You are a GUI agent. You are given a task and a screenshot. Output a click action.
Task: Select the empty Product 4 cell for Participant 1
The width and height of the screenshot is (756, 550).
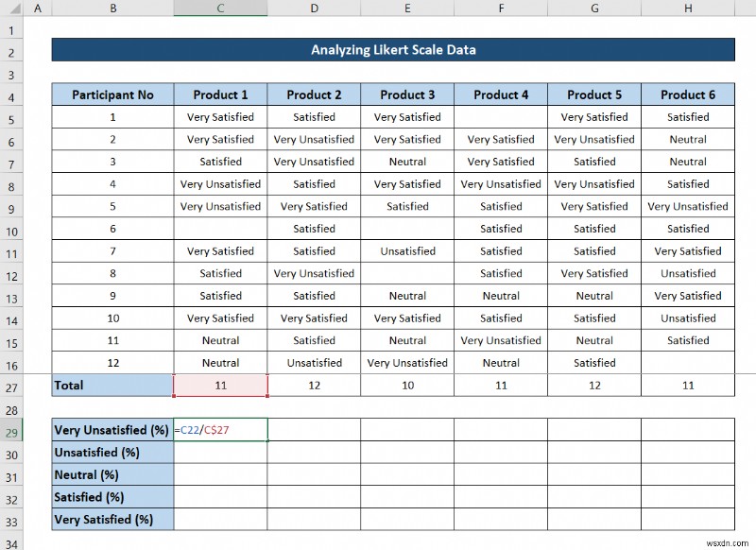coord(501,116)
